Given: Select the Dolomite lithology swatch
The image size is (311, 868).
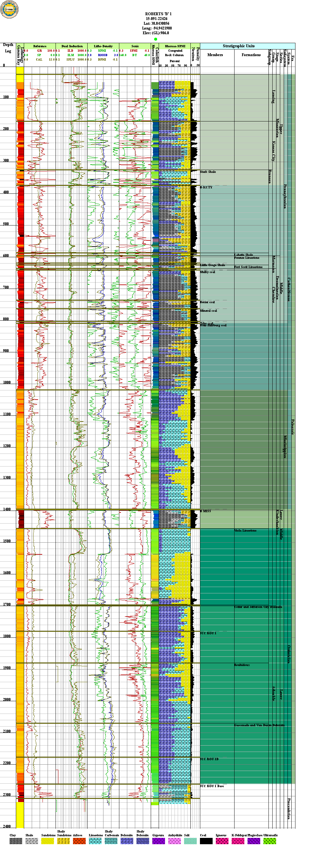Looking at the screenshot, I should click(x=127, y=841).
